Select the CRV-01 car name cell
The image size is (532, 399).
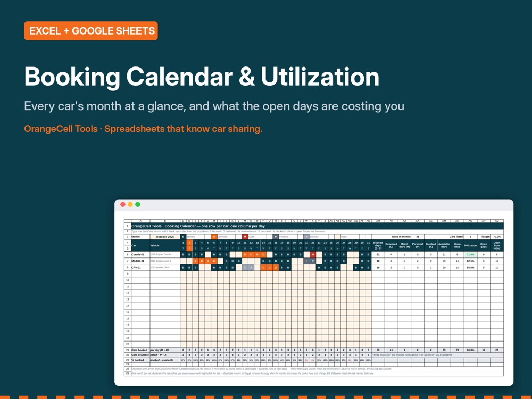[140, 268]
